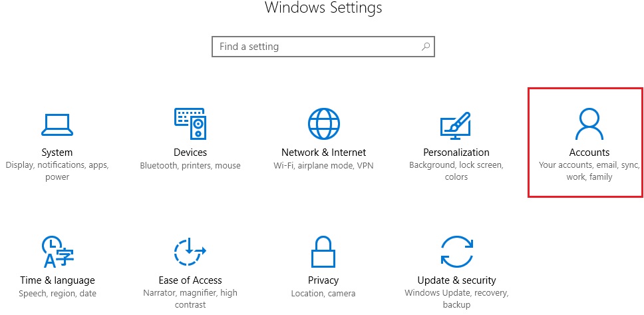Click the Ease of Access icon
644x315 pixels.
[190, 252]
